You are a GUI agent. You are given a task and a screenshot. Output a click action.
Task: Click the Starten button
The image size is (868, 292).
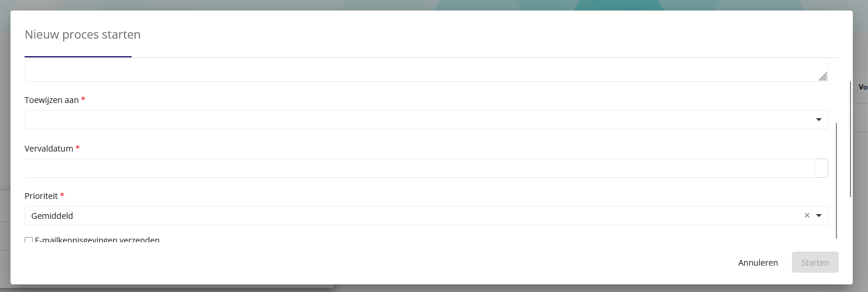[815, 262]
